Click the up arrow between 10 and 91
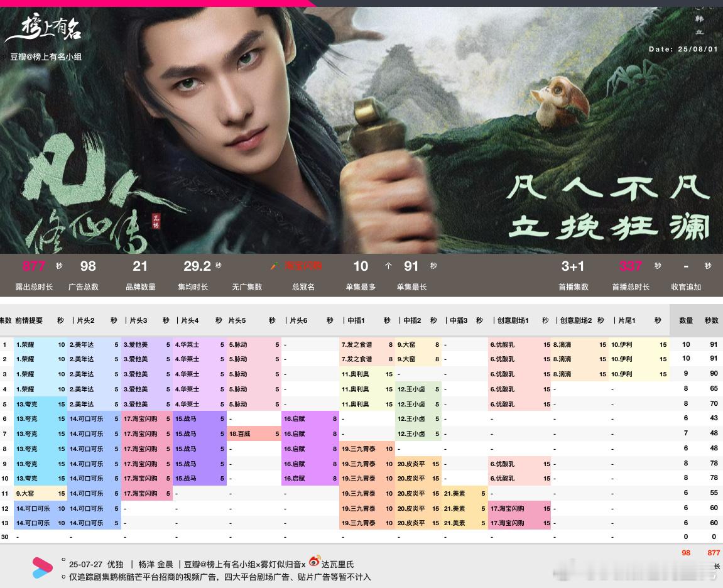This screenshot has height=588, width=723. tap(388, 266)
